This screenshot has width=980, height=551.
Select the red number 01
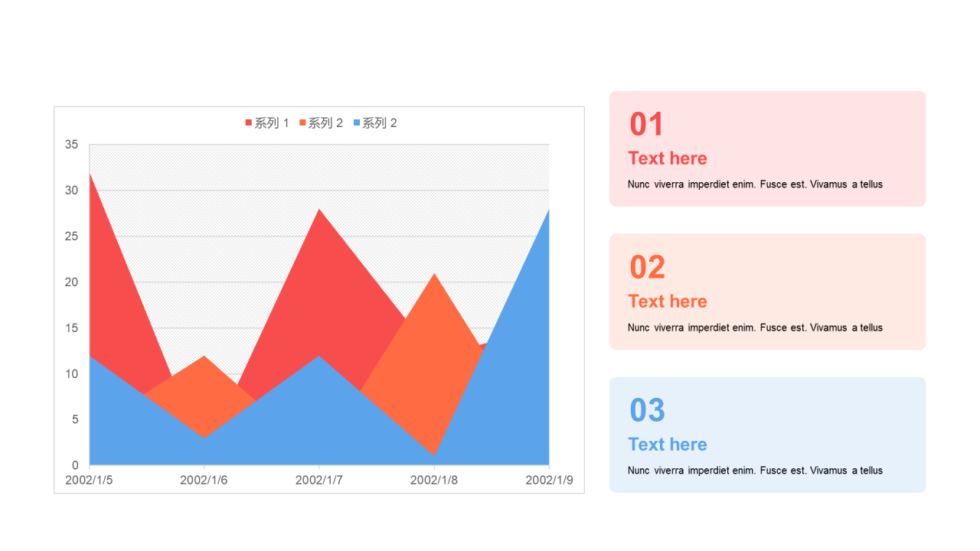pos(647,125)
